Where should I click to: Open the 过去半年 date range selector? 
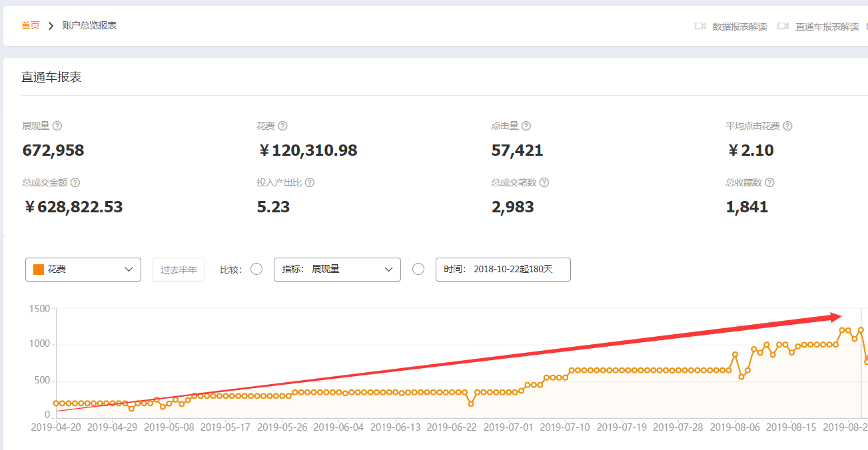179,270
